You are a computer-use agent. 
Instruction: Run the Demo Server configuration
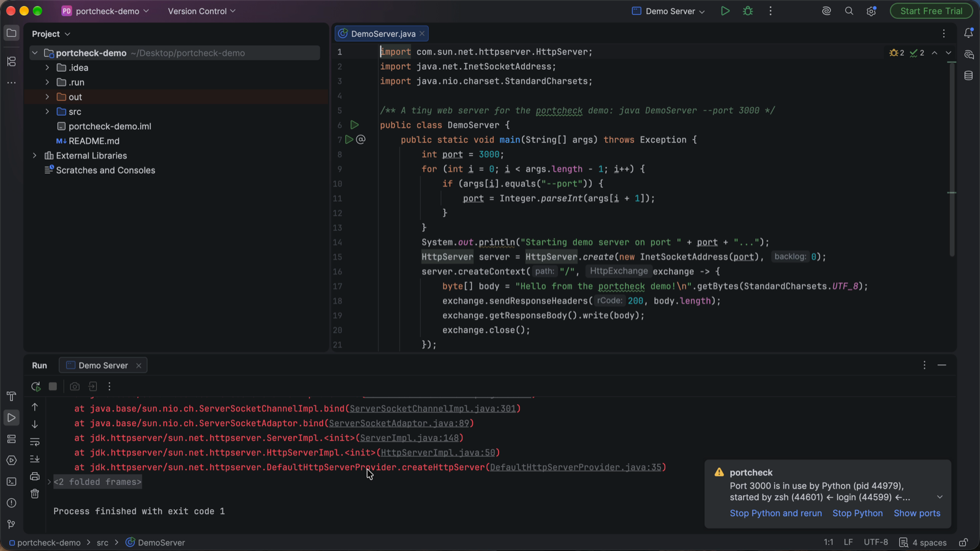click(x=725, y=11)
